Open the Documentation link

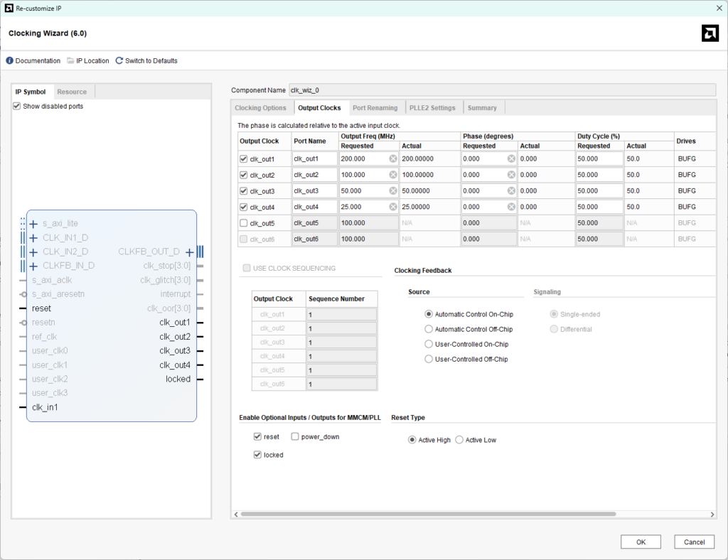click(x=38, y=61)
